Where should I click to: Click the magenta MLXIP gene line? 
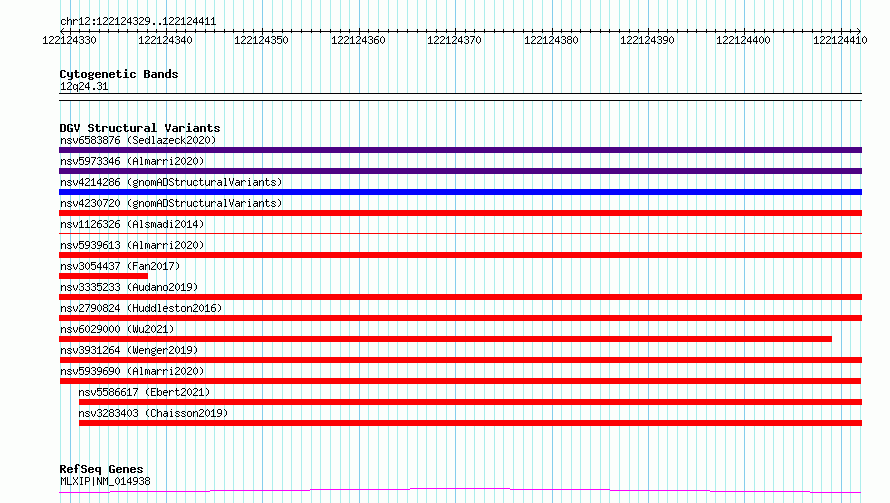tap(460, 491)
